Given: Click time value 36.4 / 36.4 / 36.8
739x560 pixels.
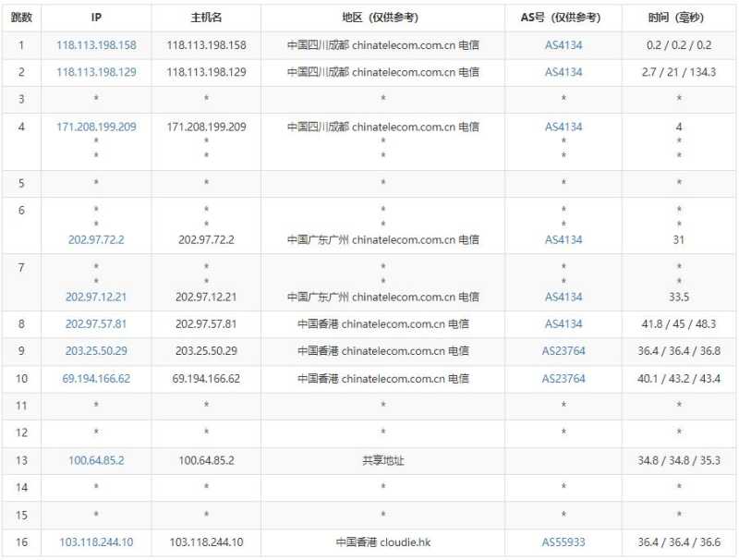Looking at the screenshot, I should point(679,351).
